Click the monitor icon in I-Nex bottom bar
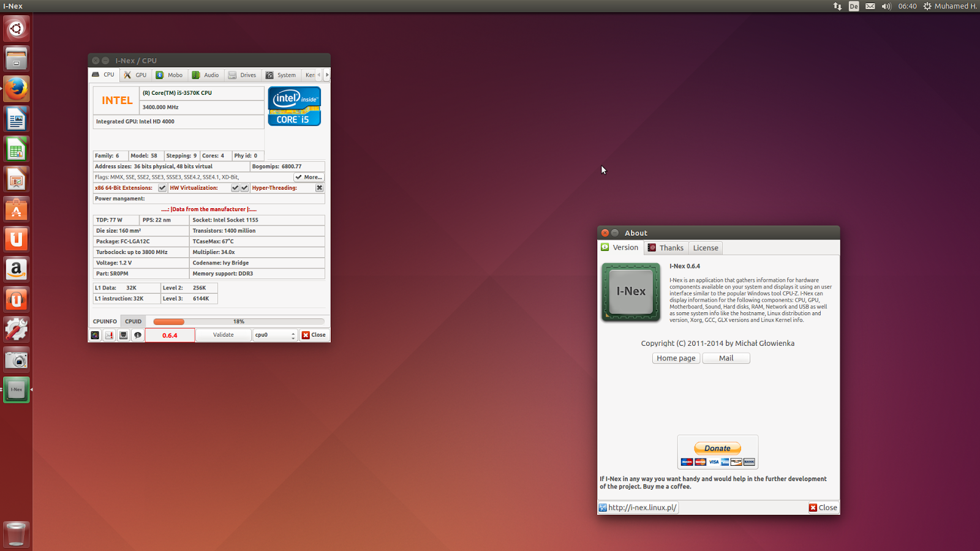Screen dimensions: 980x551 point(123,335)
